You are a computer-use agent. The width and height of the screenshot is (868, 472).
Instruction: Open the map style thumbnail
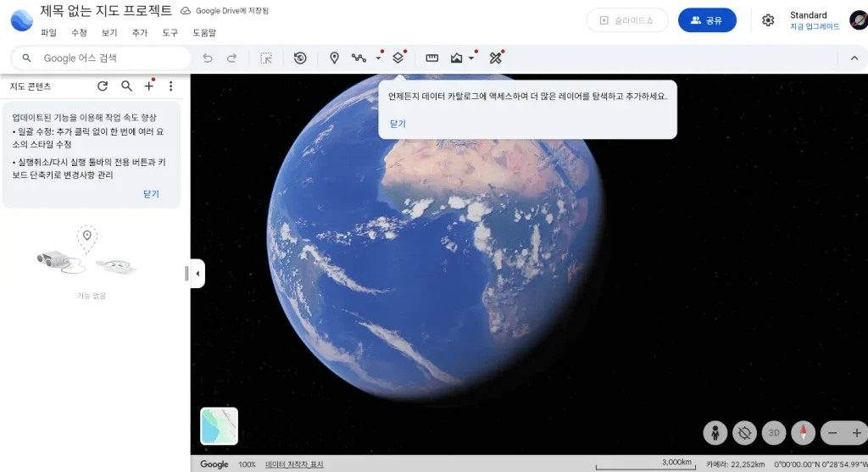pyautogui.click(x=220, y=426)
